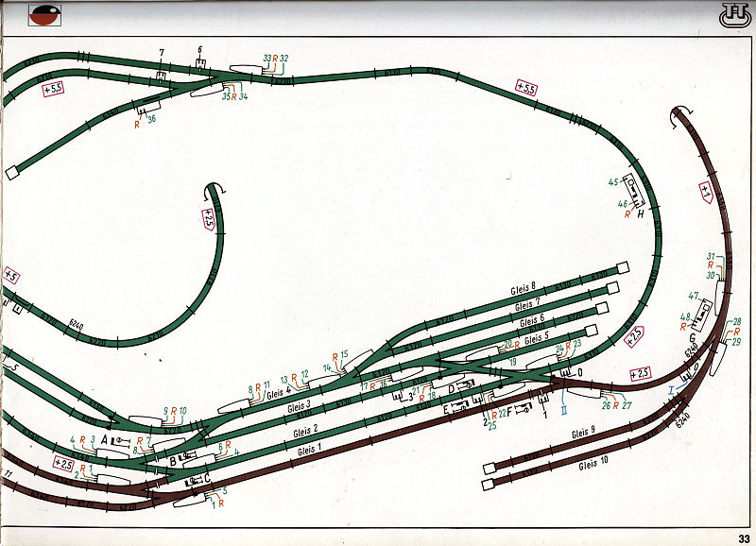Click the blue I marker
This screenshot has height=546, width=756.
pos(672,387)
